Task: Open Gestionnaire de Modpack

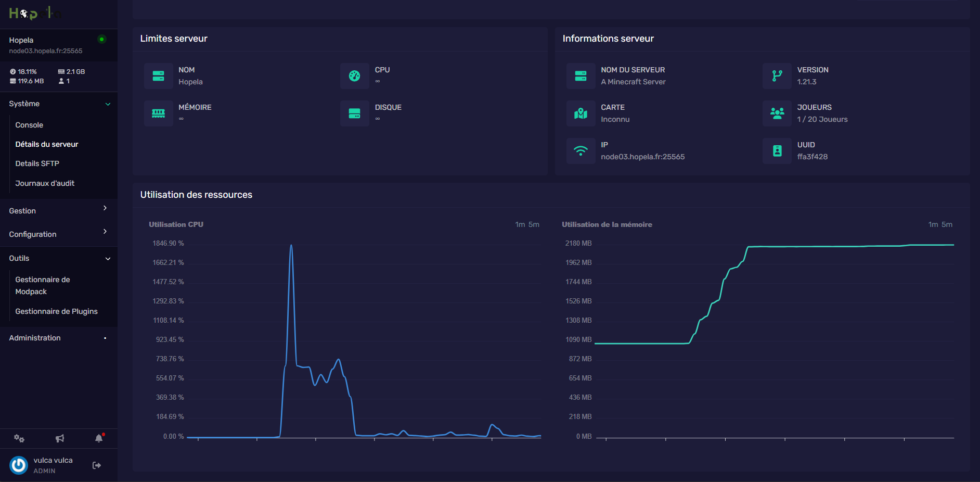Action: click(43, 286)
